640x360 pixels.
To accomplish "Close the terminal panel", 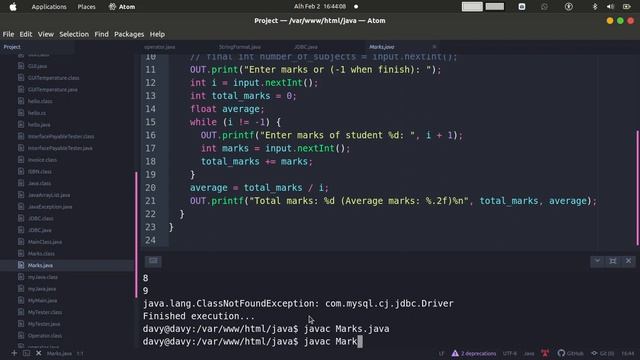I will pyautogui.click(x=628, y=261).
